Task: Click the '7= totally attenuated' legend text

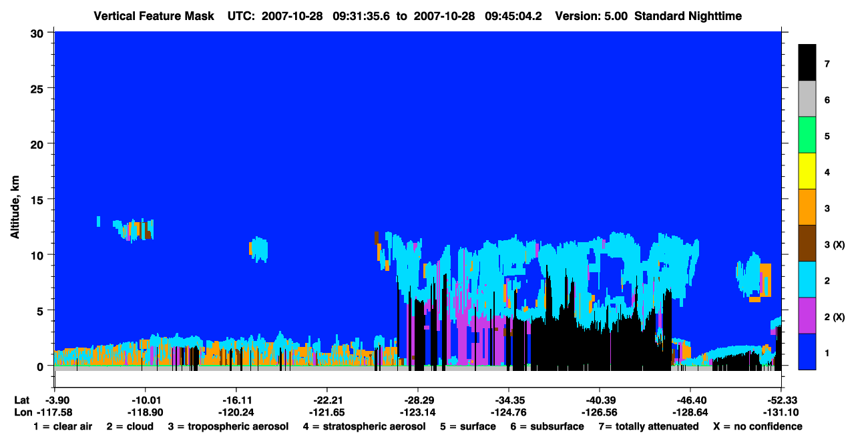Action: (648, 426)
